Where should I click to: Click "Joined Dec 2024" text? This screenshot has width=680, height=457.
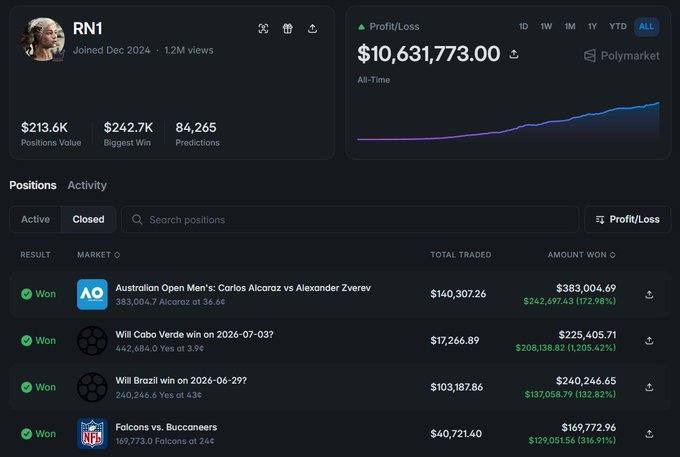coord(111,50)
